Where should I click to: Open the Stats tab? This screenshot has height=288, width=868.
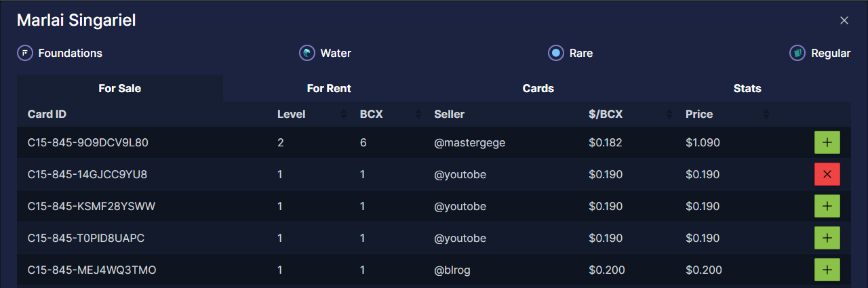pyautogui.click(x=747, y=88)
